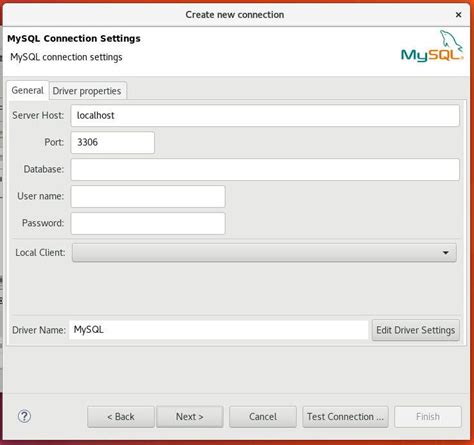Click the help question mark icon
The width and height of the screenshot is (474, 445).
[24, 416]
